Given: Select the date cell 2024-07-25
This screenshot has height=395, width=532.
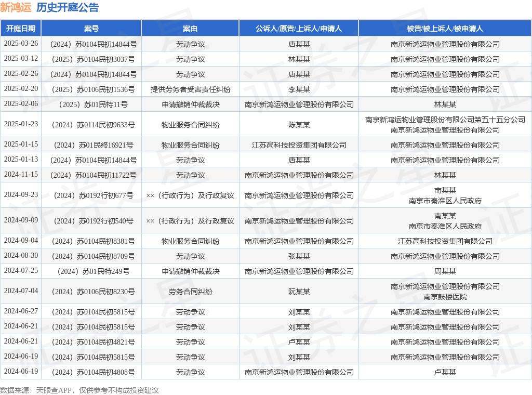Looking at the screenshot, I should point(21,270).
